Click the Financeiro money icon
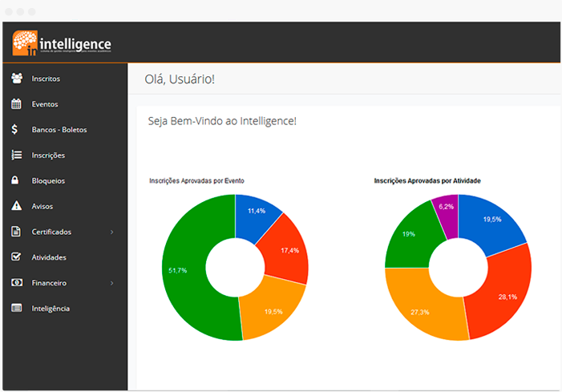562x392 pixels. tap(15, 283)
